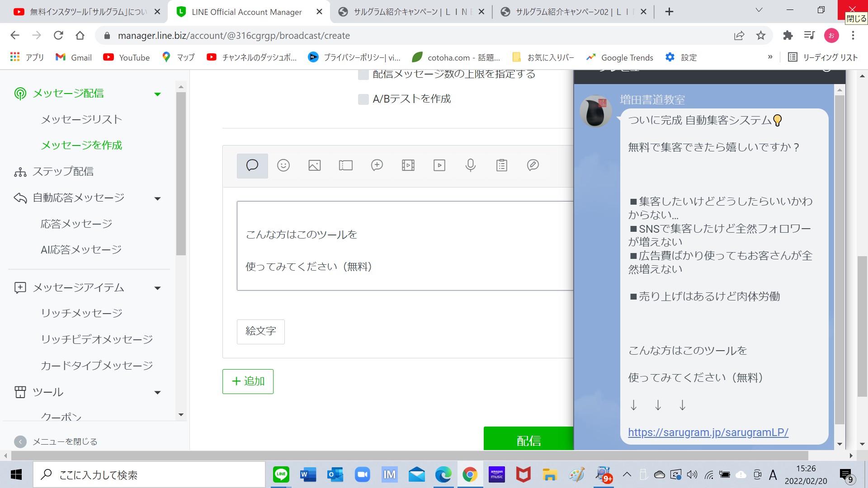Open Amazon Music from taskbar
868x488 pixels.
(497, 474)
